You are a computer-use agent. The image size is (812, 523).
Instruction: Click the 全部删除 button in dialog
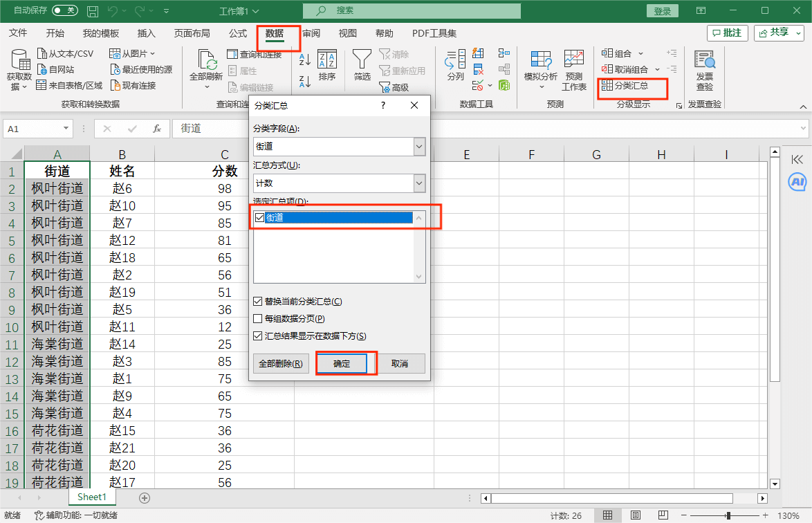(280, 364)
